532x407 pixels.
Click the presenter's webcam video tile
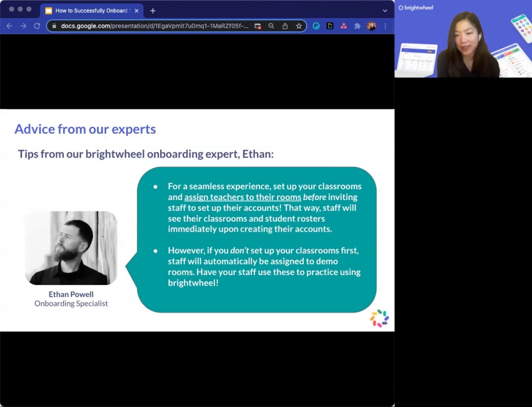pos(463,39)
